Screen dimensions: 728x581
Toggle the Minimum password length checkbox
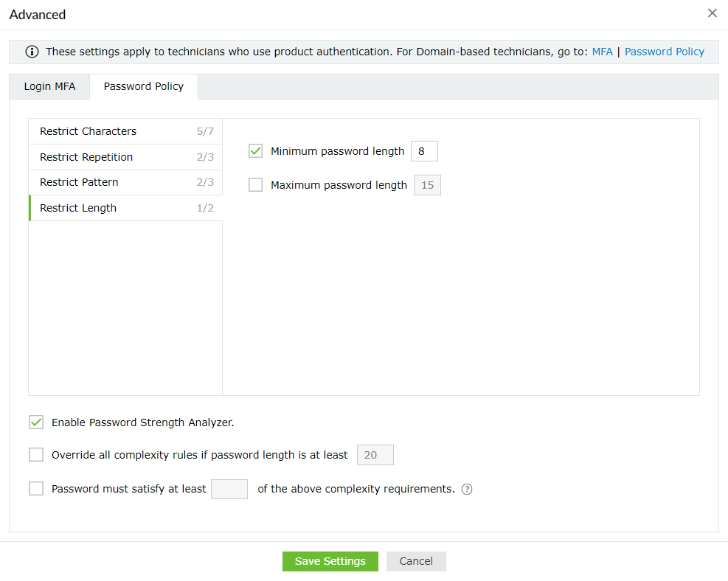[x=256, y=151]
